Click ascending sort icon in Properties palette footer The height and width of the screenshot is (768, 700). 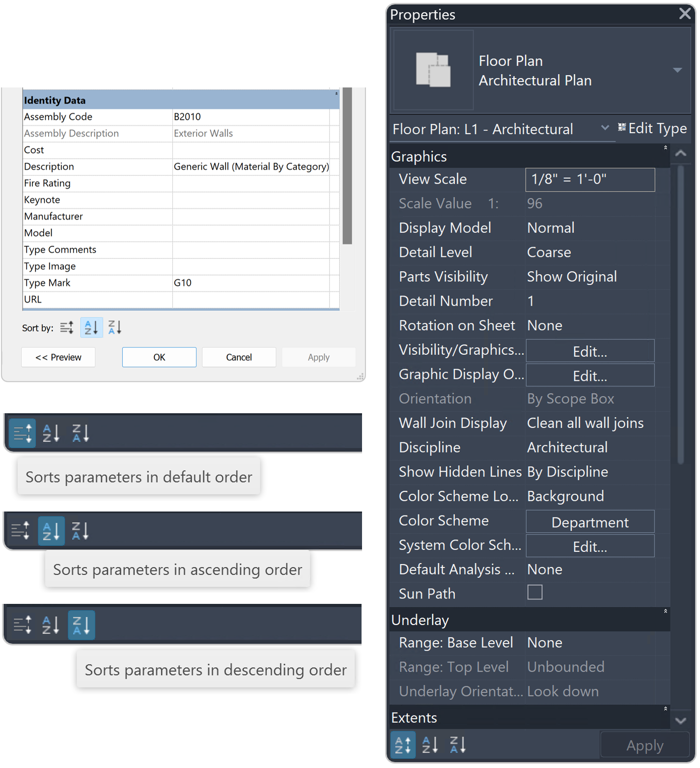pyautogui.click(x=430, y=745)
